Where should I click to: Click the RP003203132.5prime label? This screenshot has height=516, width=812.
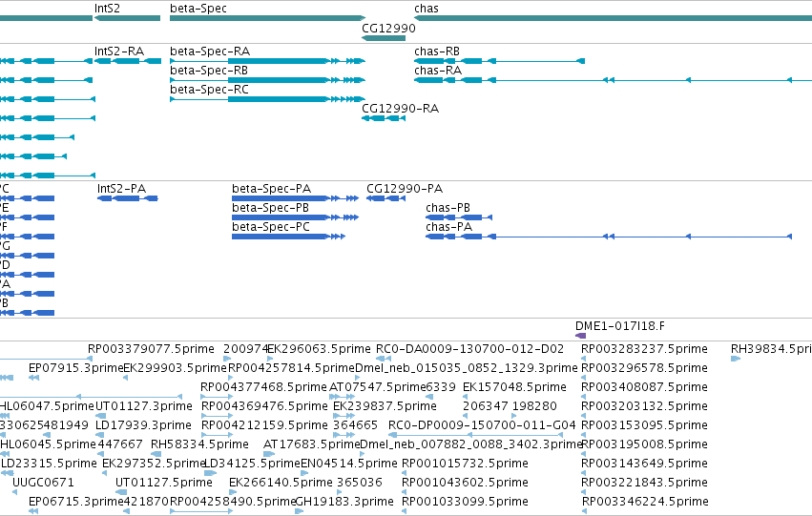(644, 406)
